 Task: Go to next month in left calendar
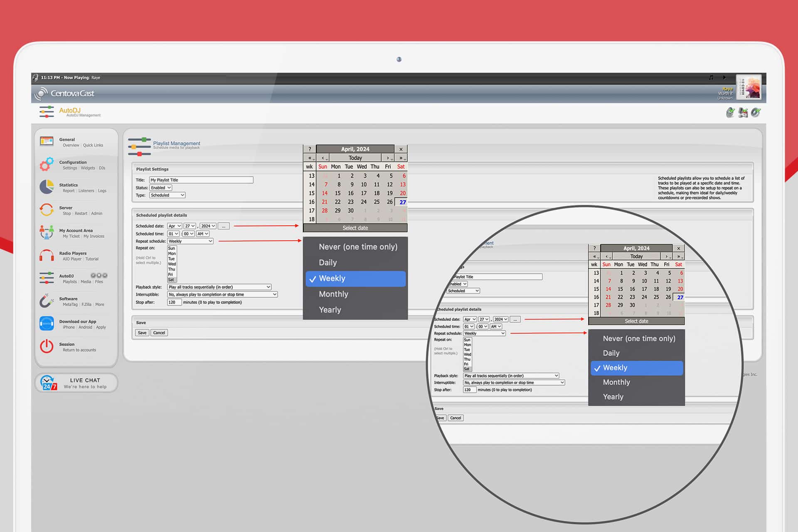(x=388, y=158)
